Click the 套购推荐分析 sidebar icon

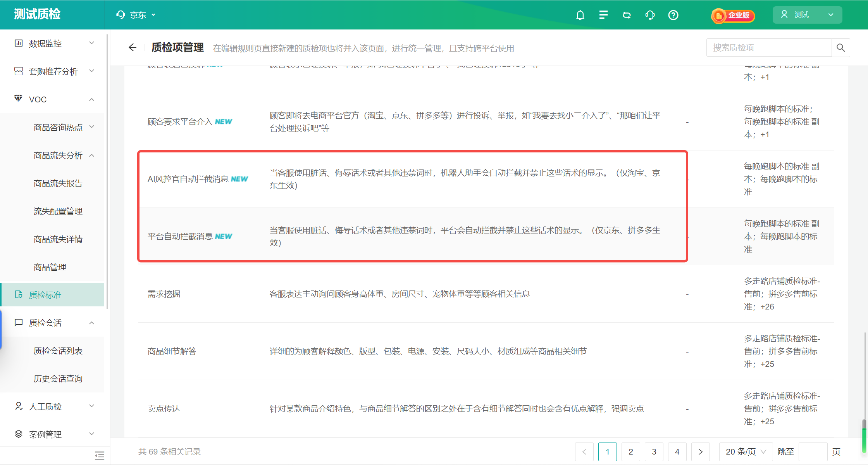19,71
